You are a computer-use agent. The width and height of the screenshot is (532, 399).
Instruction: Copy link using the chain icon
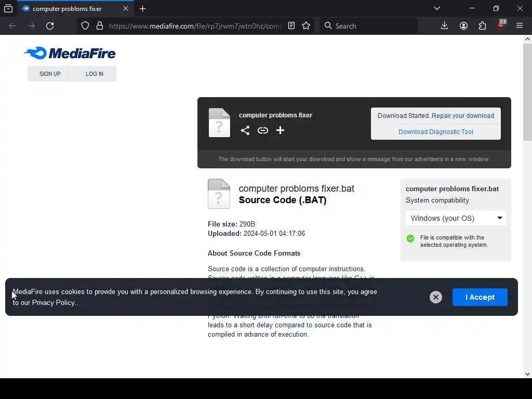[262, 130]
